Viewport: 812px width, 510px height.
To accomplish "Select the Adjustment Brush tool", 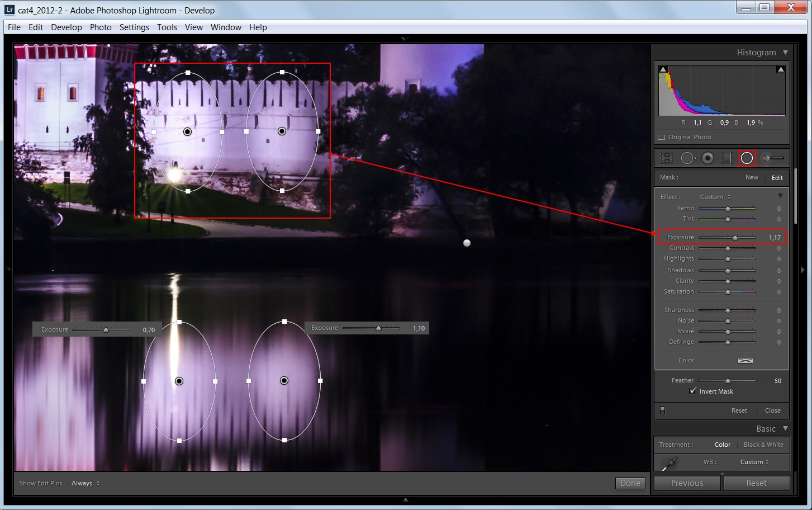I will point(773,158).
